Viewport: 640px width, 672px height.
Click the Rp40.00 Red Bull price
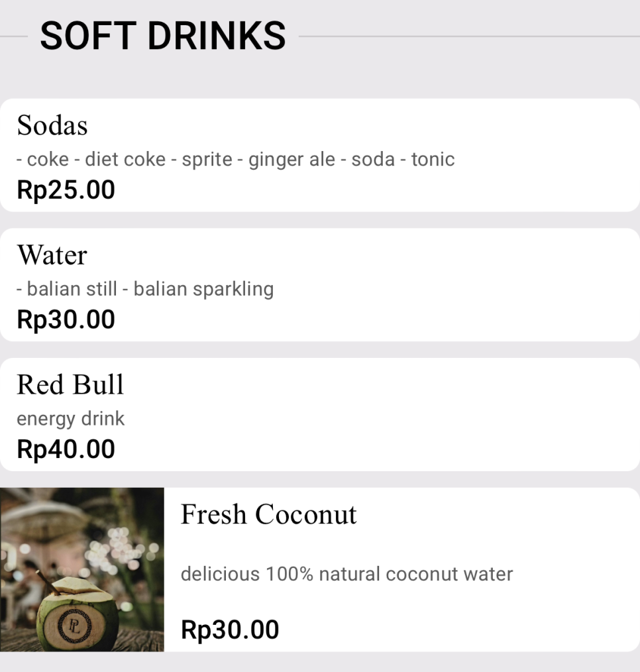(x=66, y=449)
